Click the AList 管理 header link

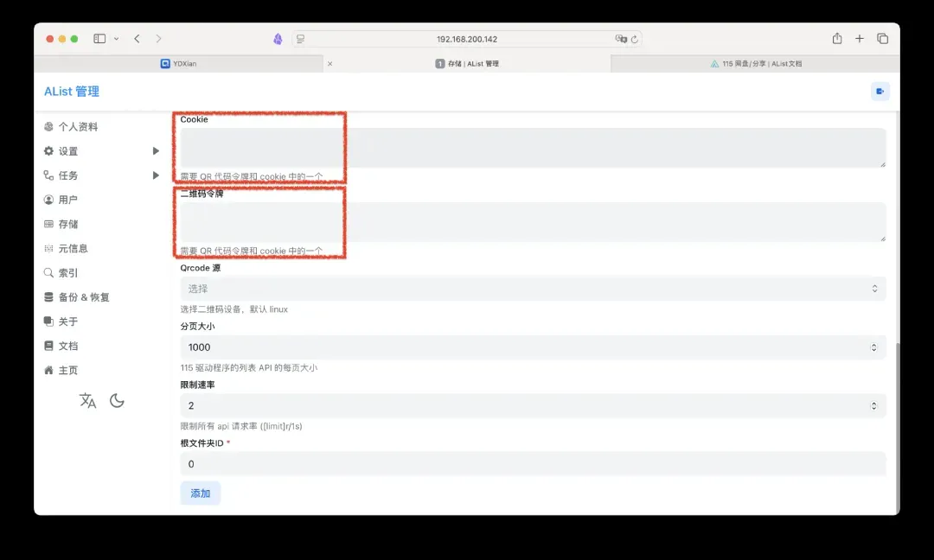pyautogui.click(x=72, y=92)
